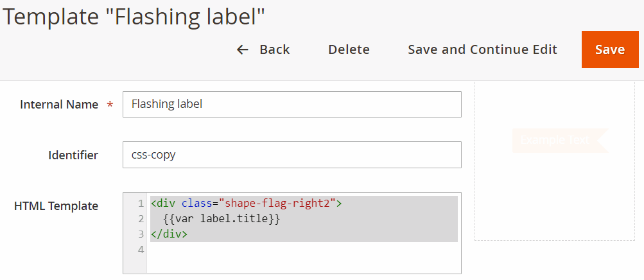644x280 pixels.
Task: Click the Identifier field label
Action: tap(73, 155)
